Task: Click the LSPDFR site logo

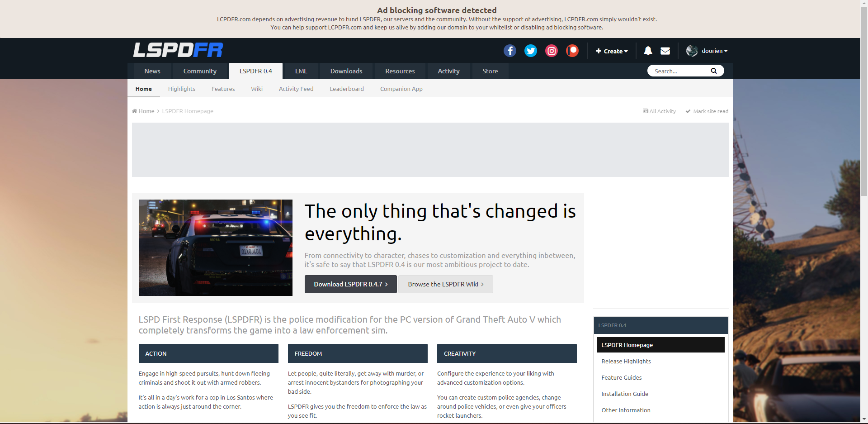Action: pyautogui.click(x=178, y=50)
